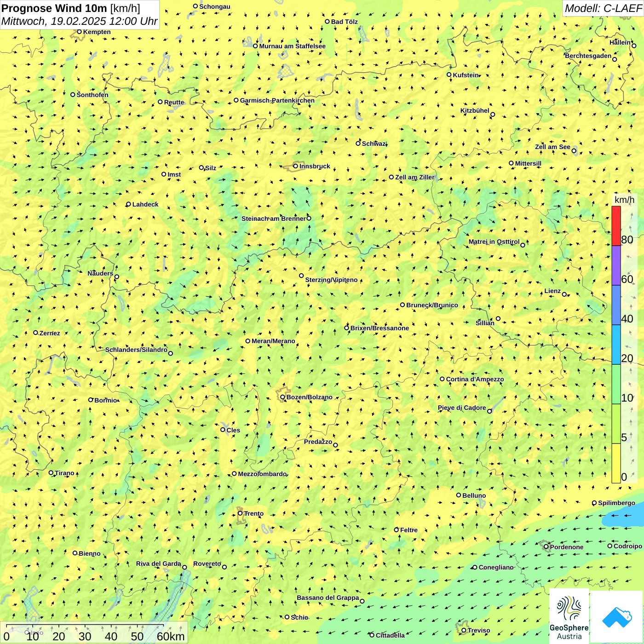Click the 'Zell am Ziller' label
Screen dimensions: 644x644
tap(414, 177)
